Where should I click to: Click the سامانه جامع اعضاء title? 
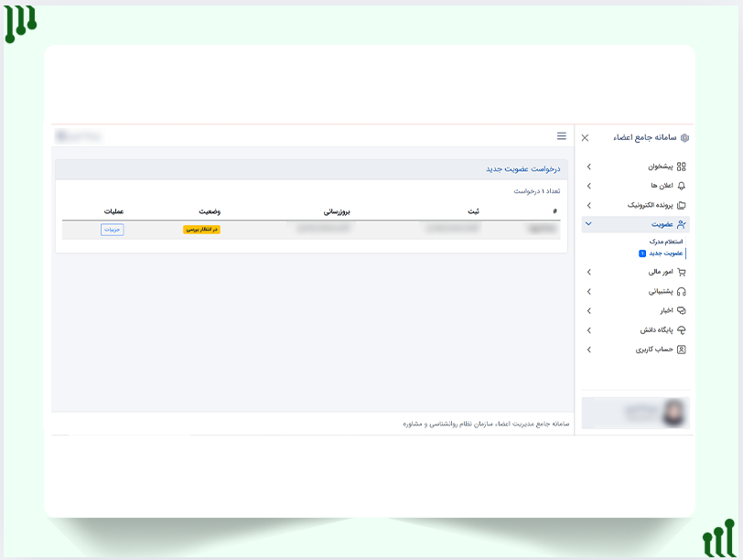[645, 137]
